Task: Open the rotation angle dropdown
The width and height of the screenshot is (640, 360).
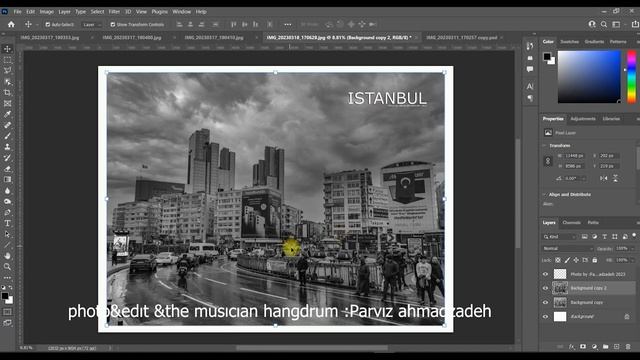Action: pos(584,178)
